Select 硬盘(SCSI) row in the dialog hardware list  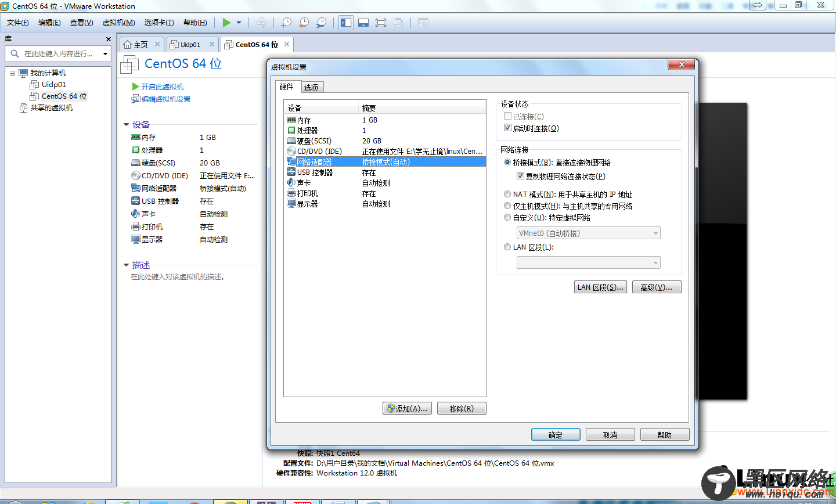click(385, 141)
